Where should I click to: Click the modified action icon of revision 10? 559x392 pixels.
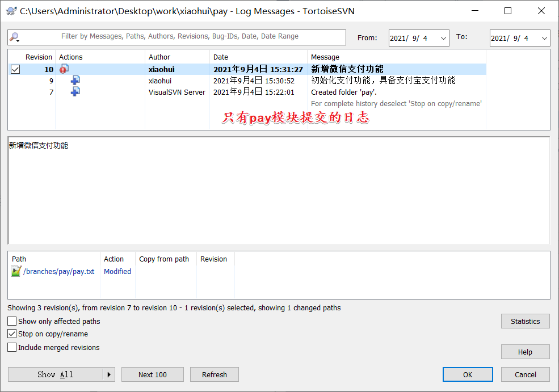(x=64, y=69)
